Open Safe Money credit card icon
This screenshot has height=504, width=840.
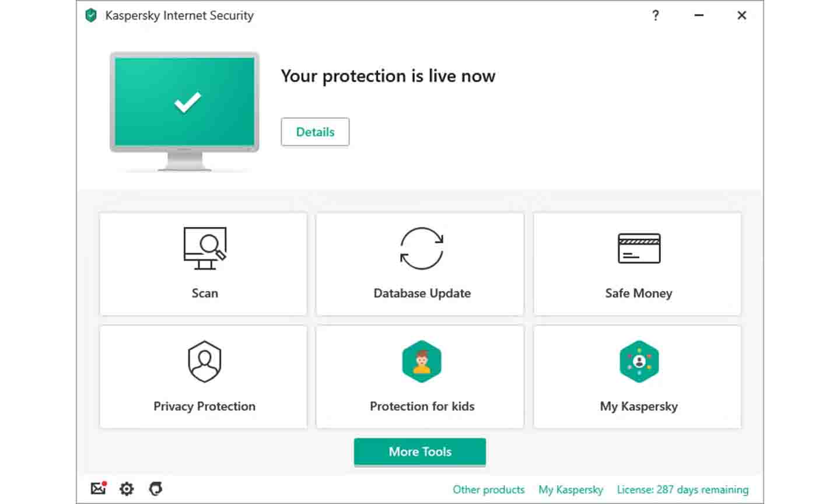click(x=639, y=249)
